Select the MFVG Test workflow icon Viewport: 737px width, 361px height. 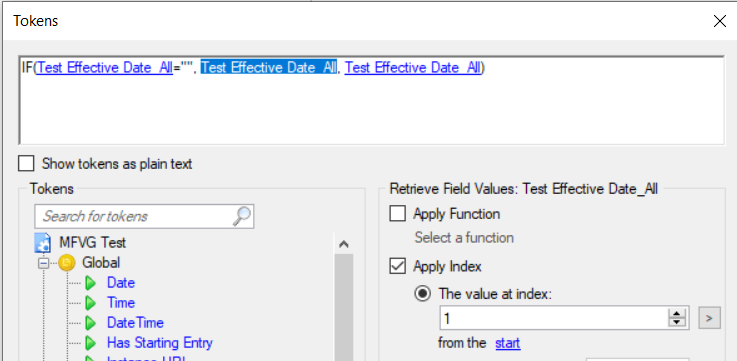point(43,243)
